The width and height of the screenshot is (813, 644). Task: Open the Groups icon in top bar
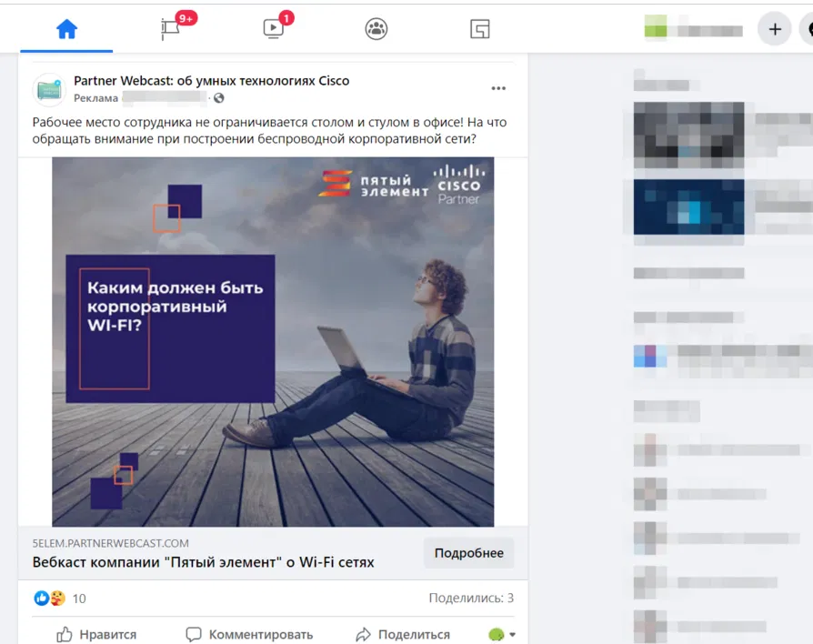coord(376,29)
